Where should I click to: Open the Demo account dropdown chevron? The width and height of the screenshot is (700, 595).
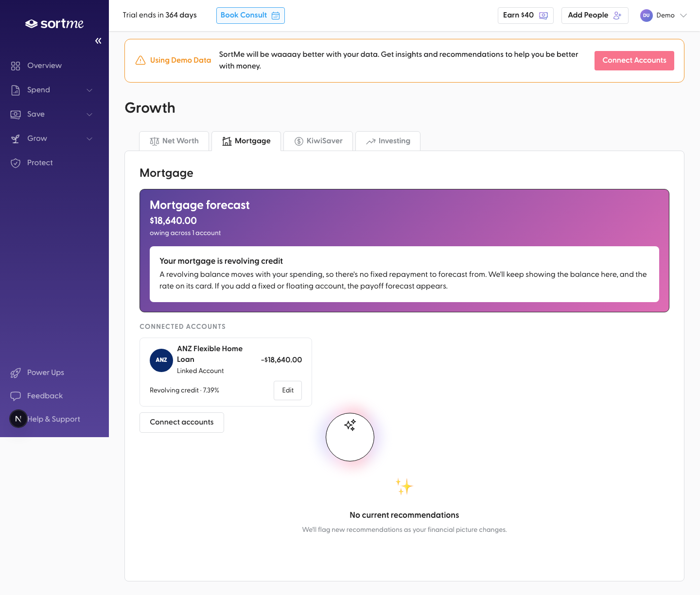683,16
